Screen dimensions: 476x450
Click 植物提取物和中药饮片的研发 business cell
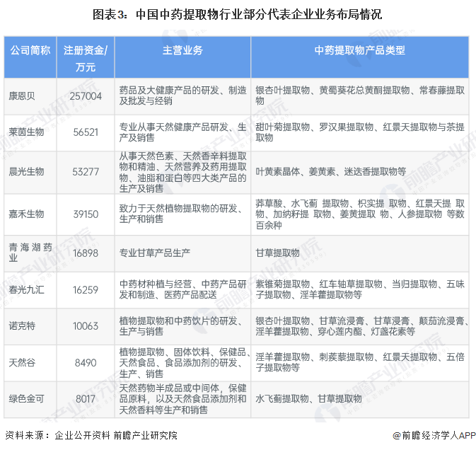(181, 325)
